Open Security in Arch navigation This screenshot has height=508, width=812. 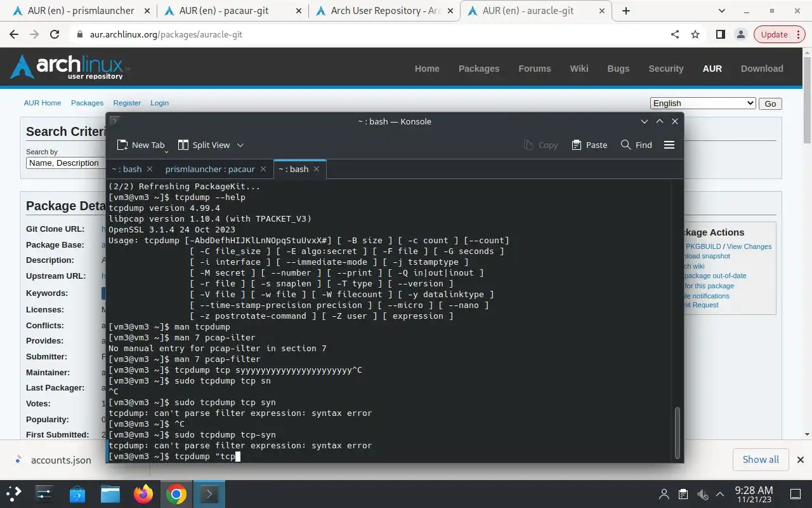[666, 69]
